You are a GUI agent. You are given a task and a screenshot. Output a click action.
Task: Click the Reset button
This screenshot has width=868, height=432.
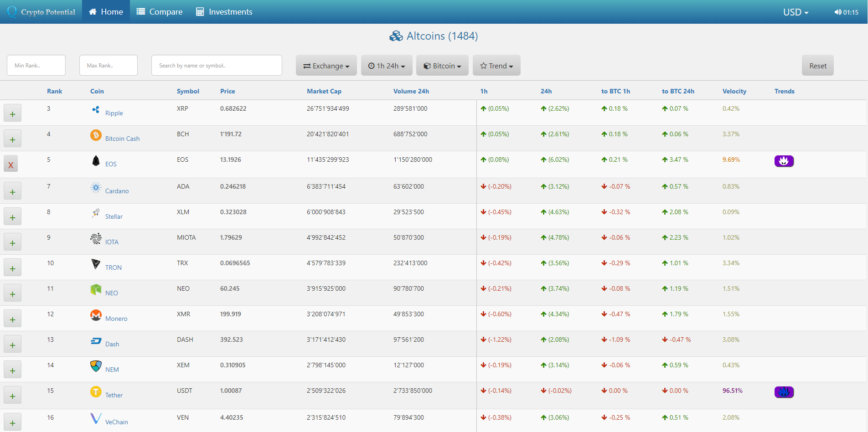coord(818,66)
